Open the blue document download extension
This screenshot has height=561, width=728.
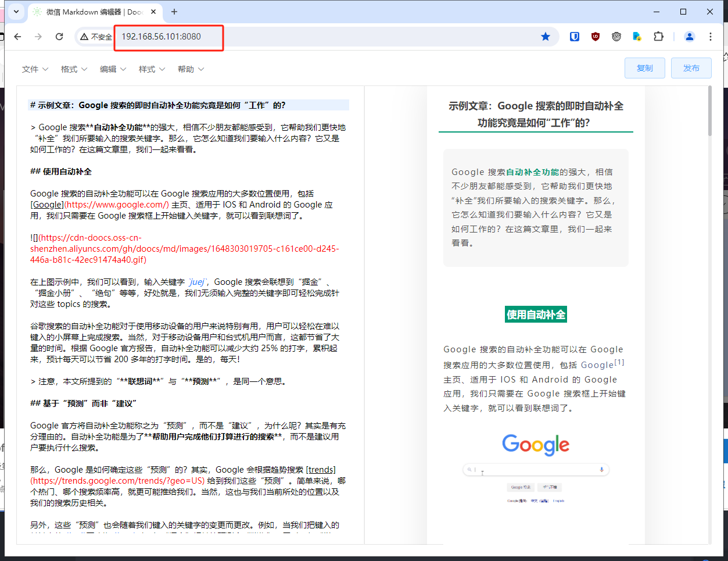click(637, 37)
